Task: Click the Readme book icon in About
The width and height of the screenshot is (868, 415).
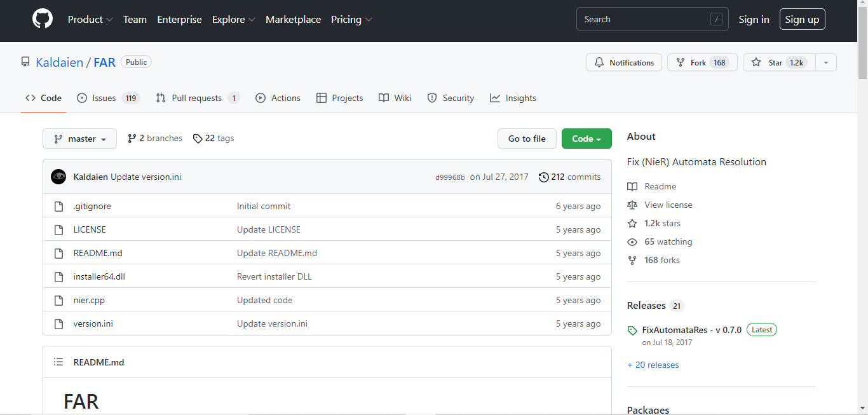Action: [632, 186]
